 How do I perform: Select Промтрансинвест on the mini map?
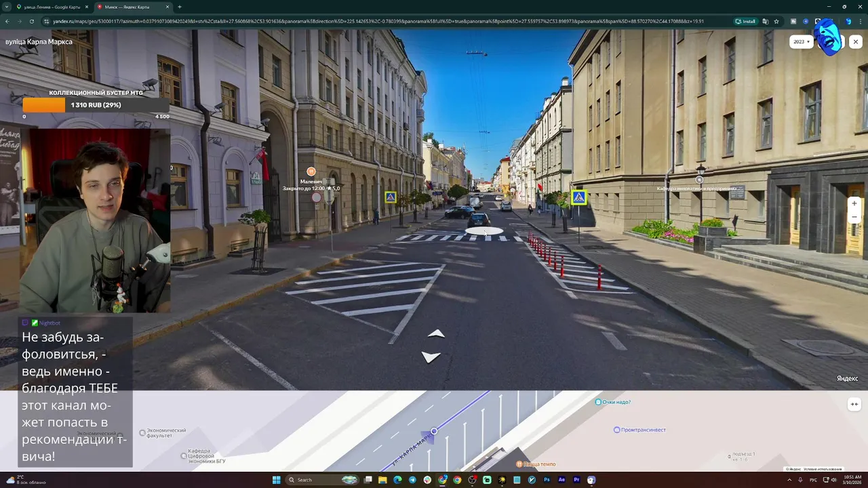640,430
